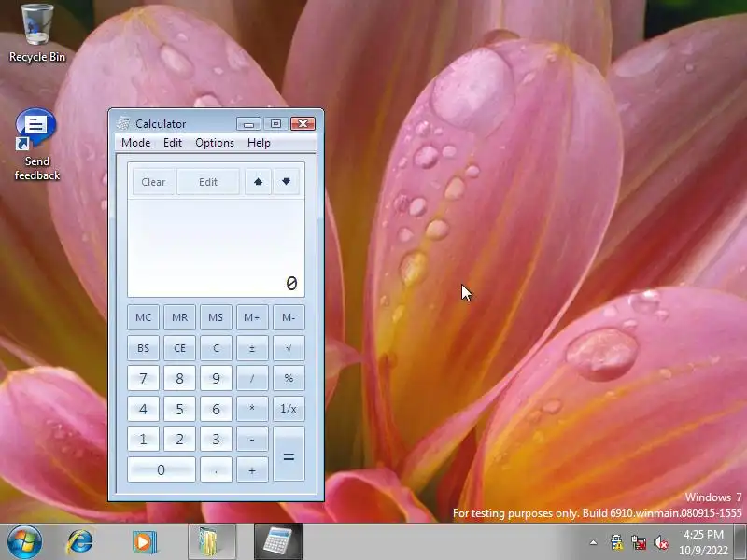747x560 pixels.
Task: Click the minus key
Action: [252, 439]
